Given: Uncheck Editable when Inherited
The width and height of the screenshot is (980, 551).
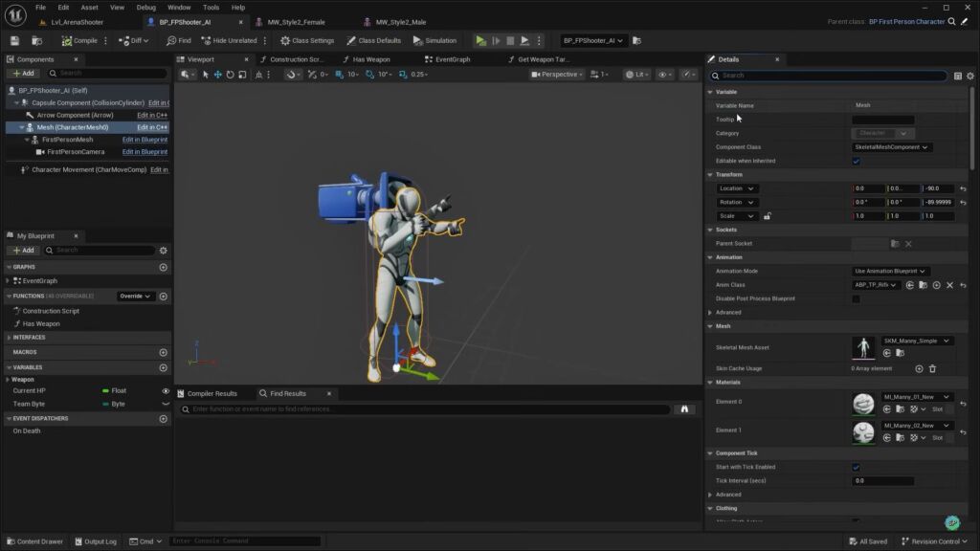Looking at the screenshot, I should coord(856,161).
